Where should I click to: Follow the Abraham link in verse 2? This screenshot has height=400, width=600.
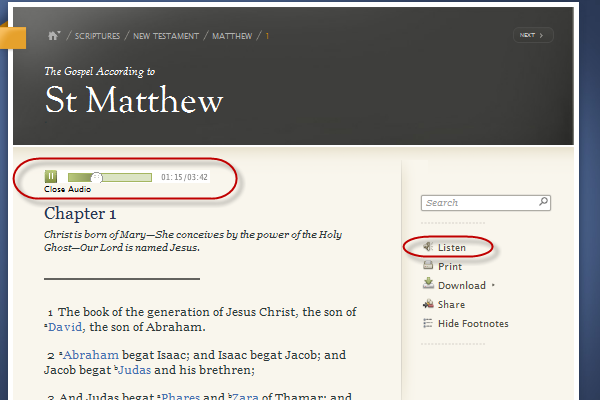tap(91, 354)
